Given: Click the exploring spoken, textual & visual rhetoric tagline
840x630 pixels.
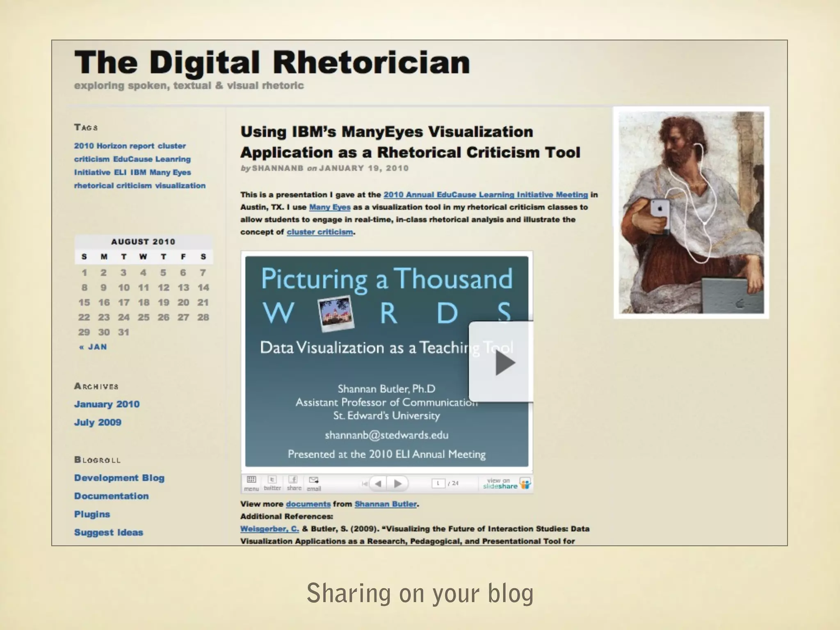Looking at the screenshot, I should click(x=189, y=86).
